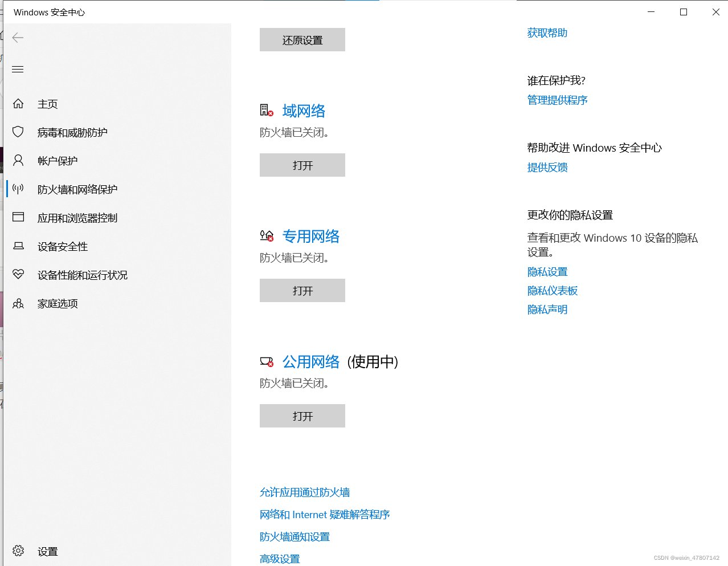Click the back arrow icon
The width and height of the screenshot is (728, 566).
[18, 38]
